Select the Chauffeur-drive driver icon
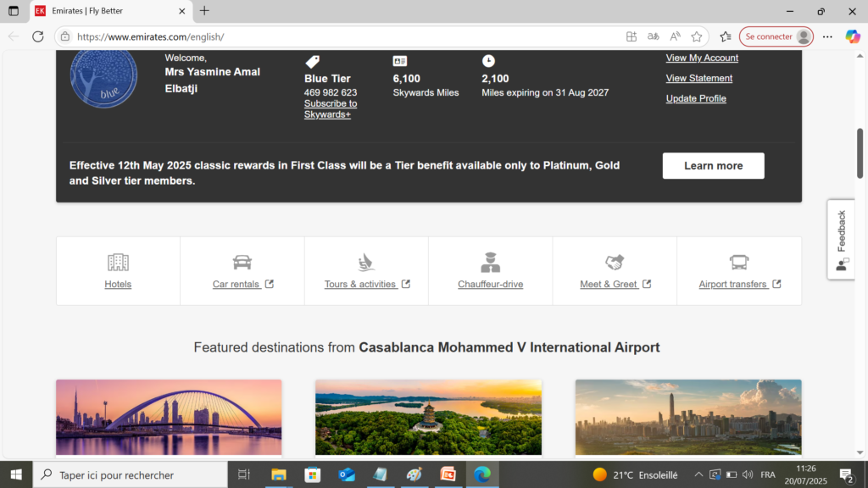This screenshot has width=868, height=488. pos(490,263)
